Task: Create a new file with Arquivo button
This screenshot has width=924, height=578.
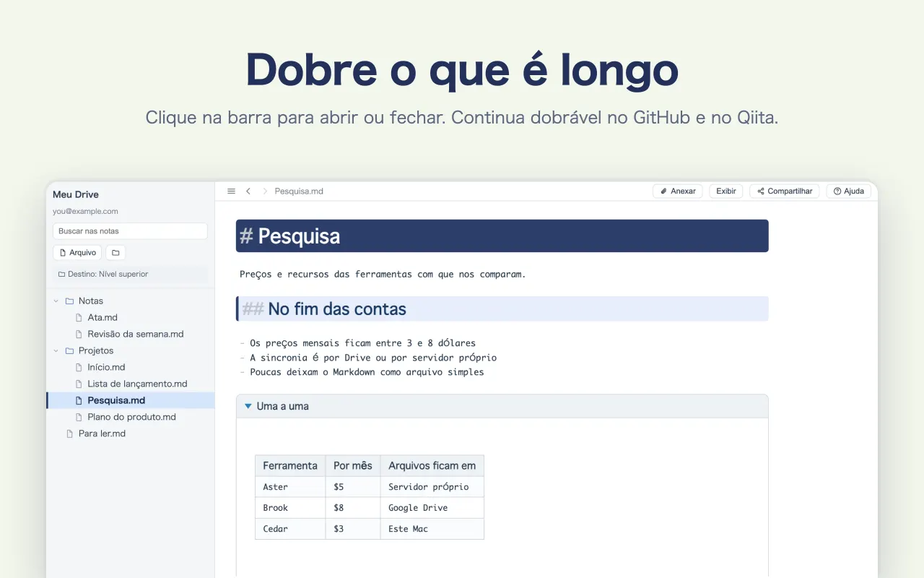Action: (x=77, y=253)
